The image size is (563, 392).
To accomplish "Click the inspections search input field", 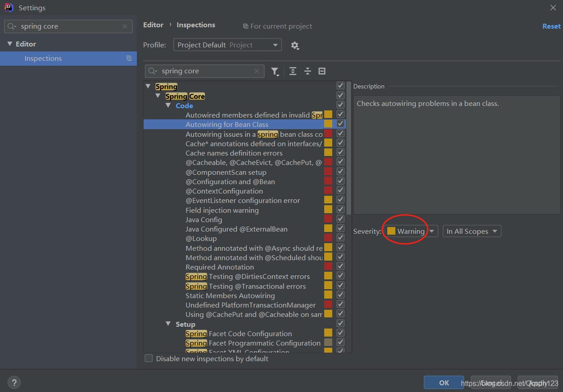I will (x=205, y=71).
